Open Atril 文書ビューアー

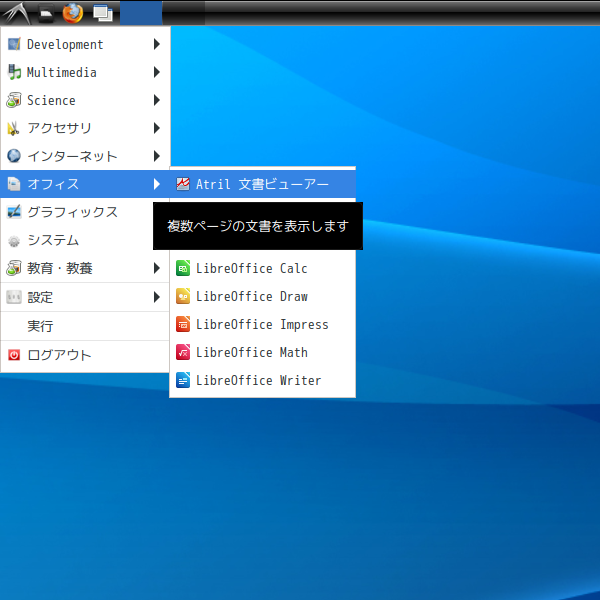(262, 184)
